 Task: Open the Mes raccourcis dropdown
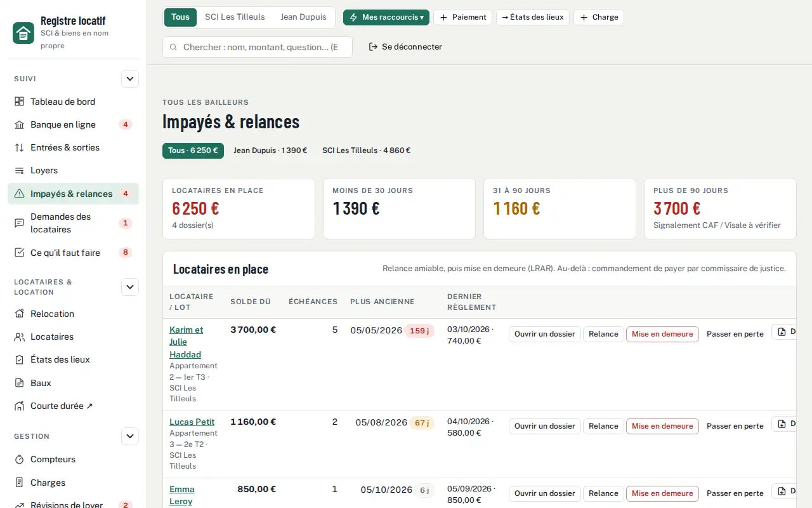pos(386,17)
